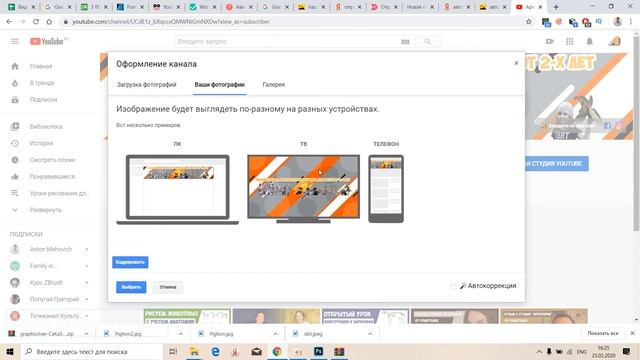The image size is (640, 360).
Task: Click the ПК laptop preview
Action: [178, 189]
